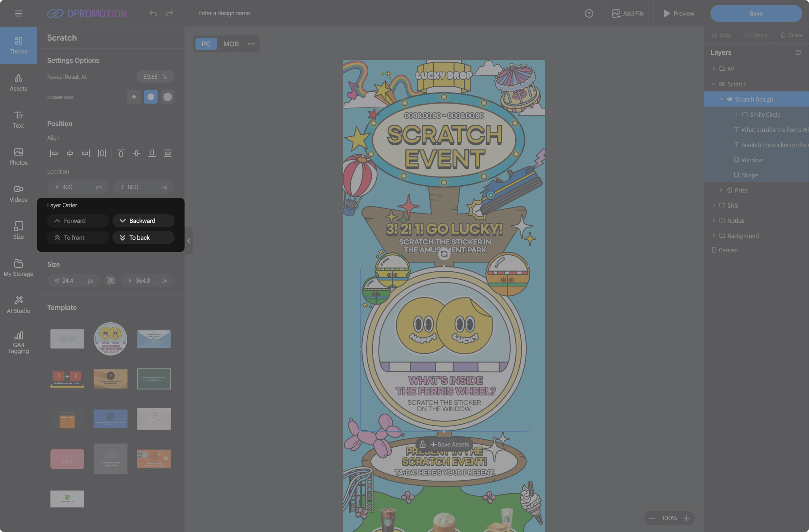Open the GA4 Tagging sidebar icon

tap(19, 342)
